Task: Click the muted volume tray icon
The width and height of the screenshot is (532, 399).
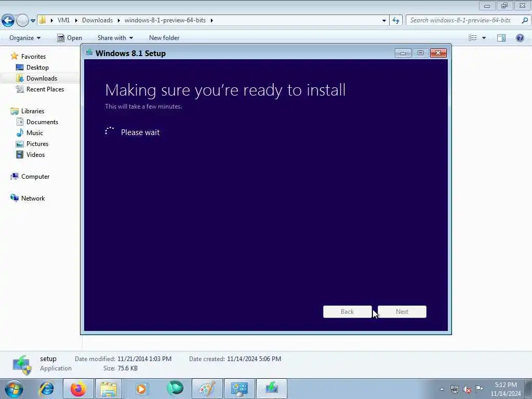Action: 467,389
